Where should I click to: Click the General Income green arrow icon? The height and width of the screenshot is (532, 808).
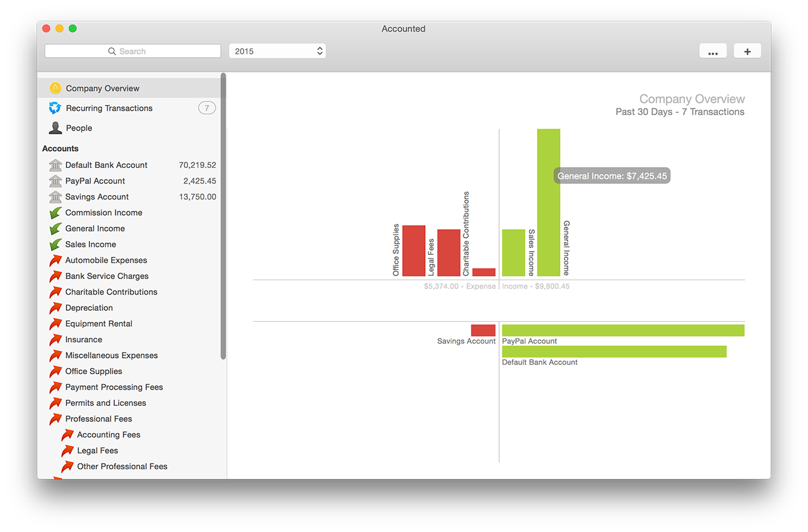(55, 229)
